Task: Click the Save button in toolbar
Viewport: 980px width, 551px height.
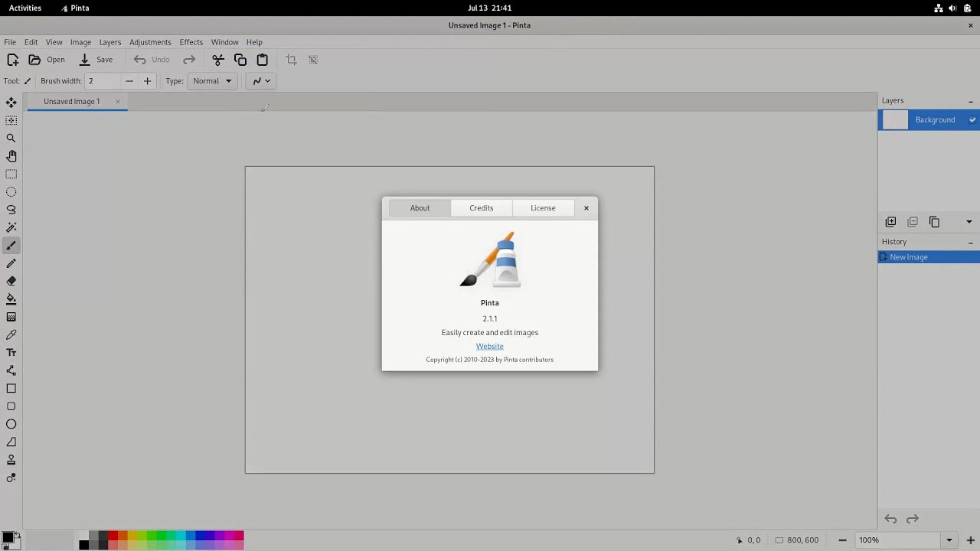Action: [96, 60]
